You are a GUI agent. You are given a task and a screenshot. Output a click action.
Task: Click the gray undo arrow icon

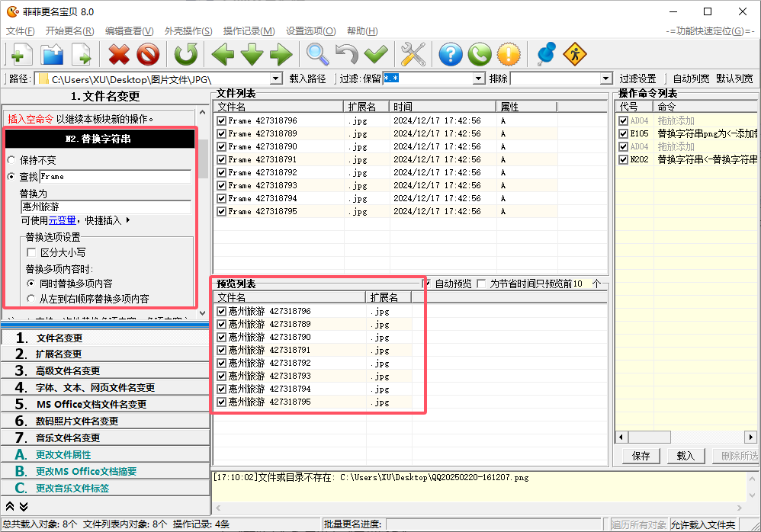pyautogui.click(x=347, y=54)
